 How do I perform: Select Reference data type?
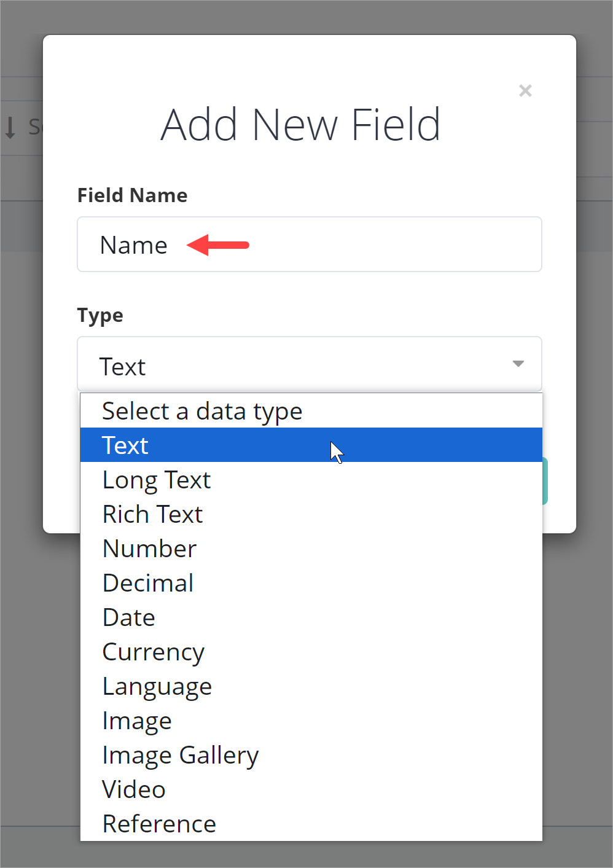(160, 824)
